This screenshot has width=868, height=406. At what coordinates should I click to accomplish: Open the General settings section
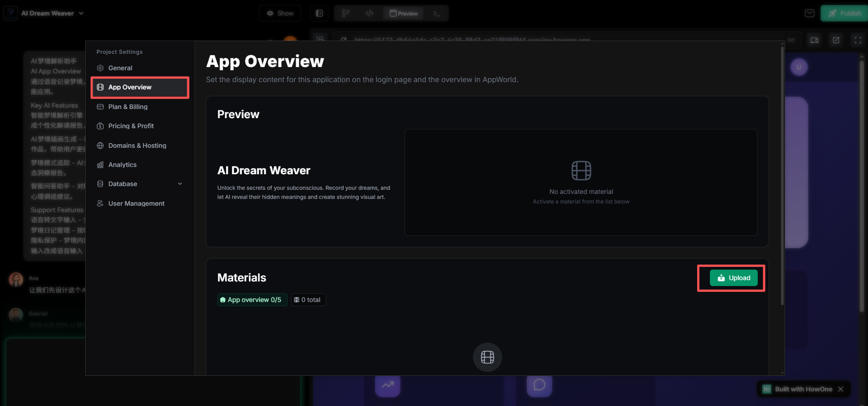120,68
